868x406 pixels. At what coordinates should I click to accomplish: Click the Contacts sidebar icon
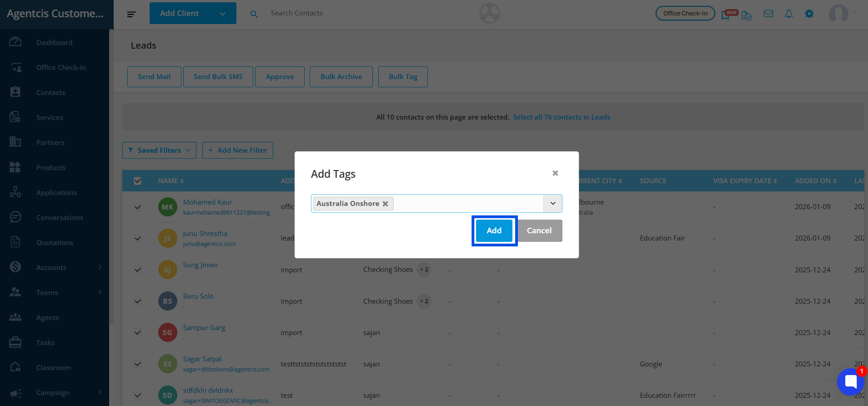click(x=15, y=92)
